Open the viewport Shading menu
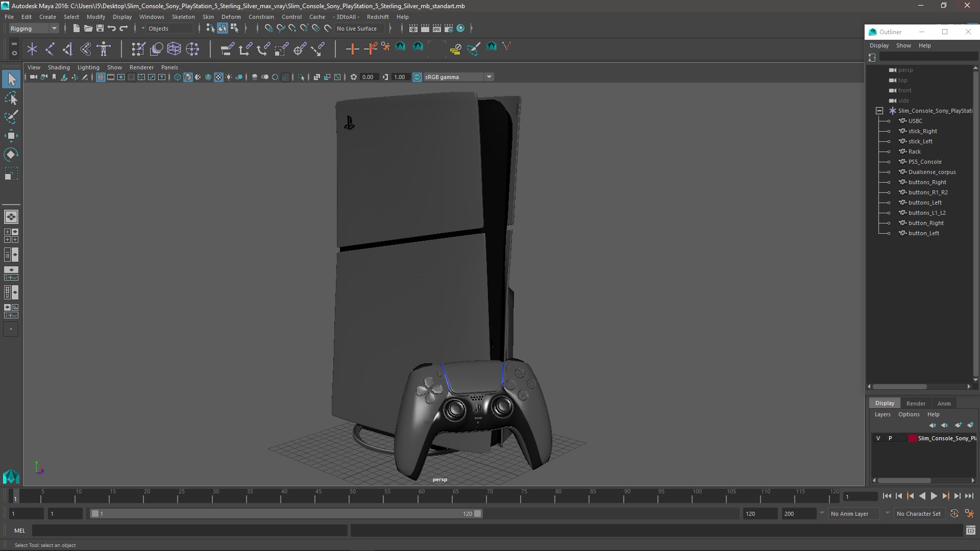 coord(59,67)
